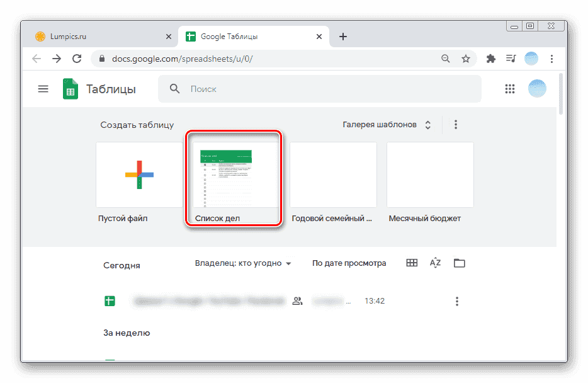Viewport: 588px width, 383px height.
Task: Open the По дате просмотра sorting dropdown
Action: click(x=349, y=263)
